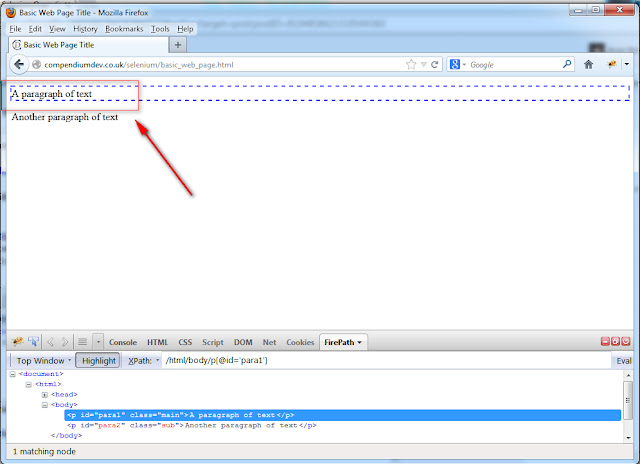Close the Firebug panel with the red button
The height and width of the screenshot is (464, 640).
tap(626, 341)
